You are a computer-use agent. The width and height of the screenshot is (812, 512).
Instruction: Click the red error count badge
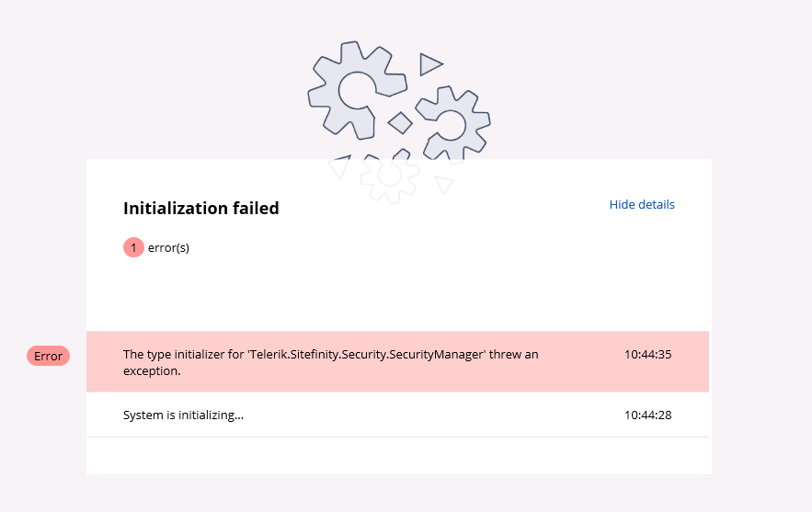[x=133, y=247]
